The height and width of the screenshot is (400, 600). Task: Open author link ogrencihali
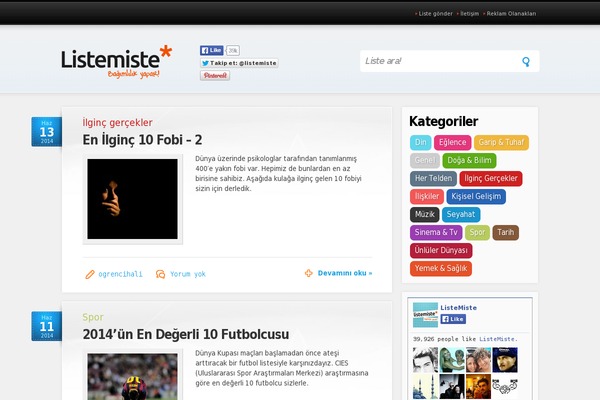click(120, 274)
